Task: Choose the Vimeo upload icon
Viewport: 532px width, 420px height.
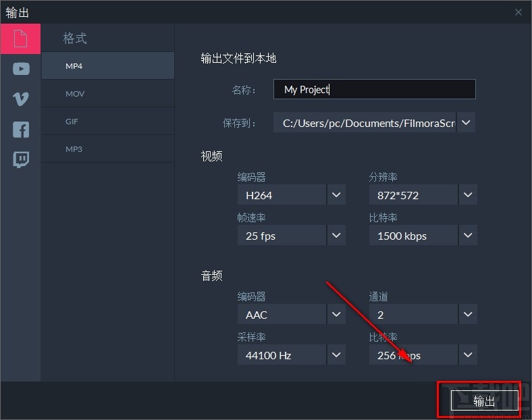Action: coord(21,99)
